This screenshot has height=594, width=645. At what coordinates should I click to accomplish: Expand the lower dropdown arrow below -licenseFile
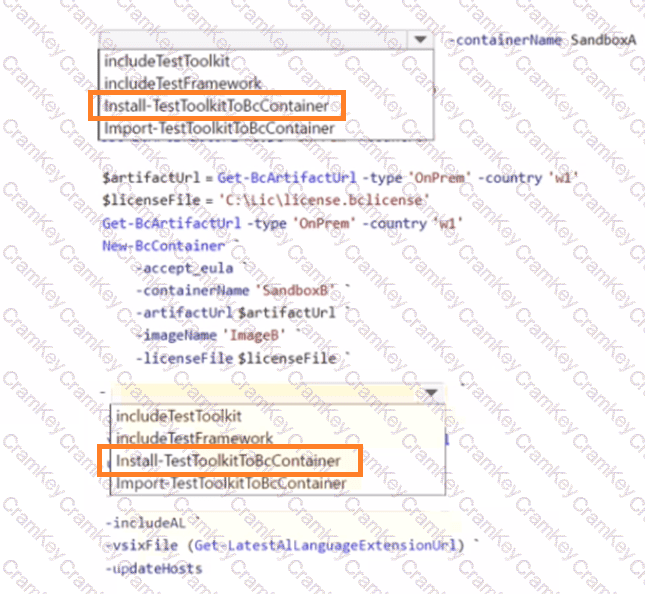[x=431, y=393]
